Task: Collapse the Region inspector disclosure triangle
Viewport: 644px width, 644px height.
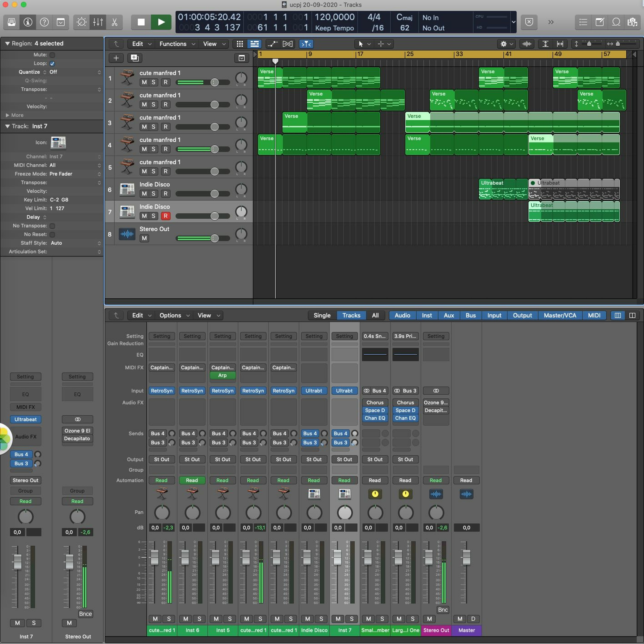Action: (7, 43)
